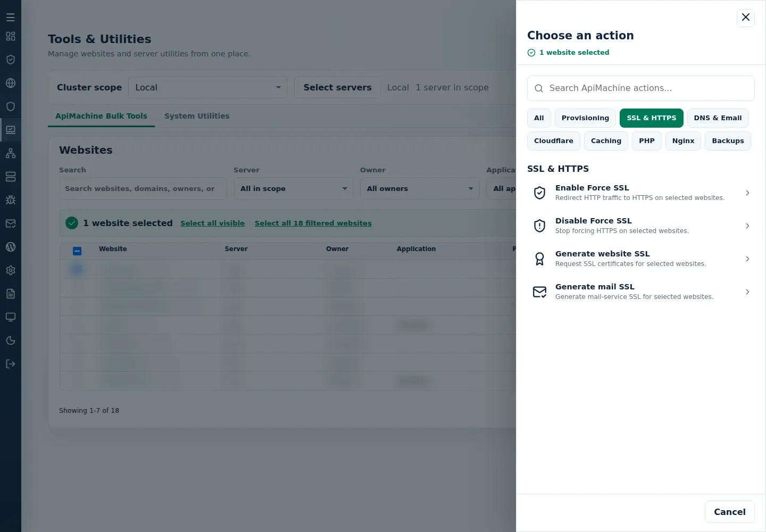The image size is (766, 532).
Task: Filter actions by the Provisioning category
Action: (x=585, y=118)
